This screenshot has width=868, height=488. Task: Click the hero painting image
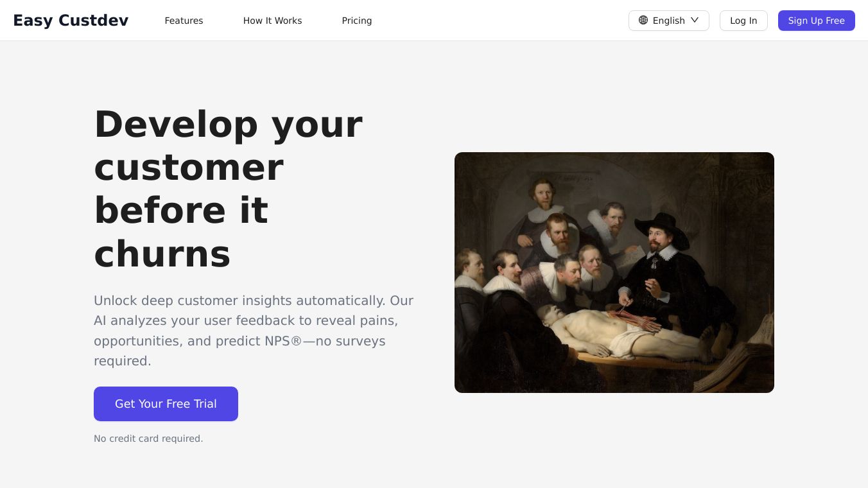(614, 272)
